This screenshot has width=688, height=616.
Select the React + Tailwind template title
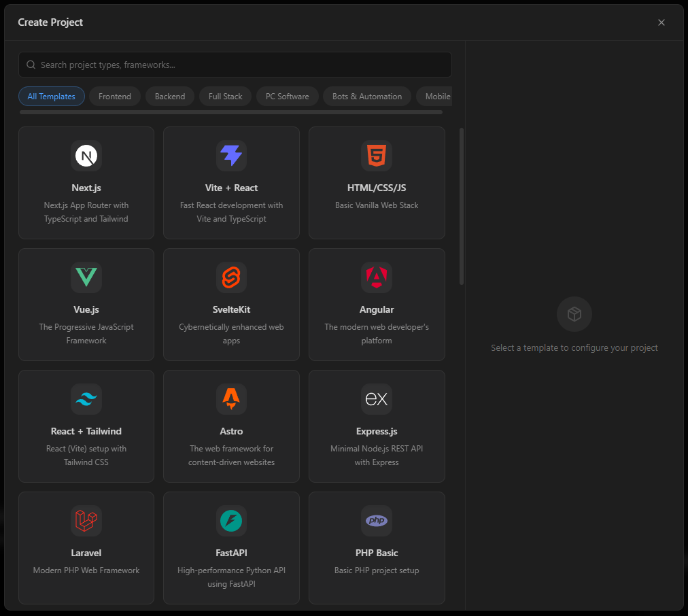pyautogui.click(x=86, y=431)
